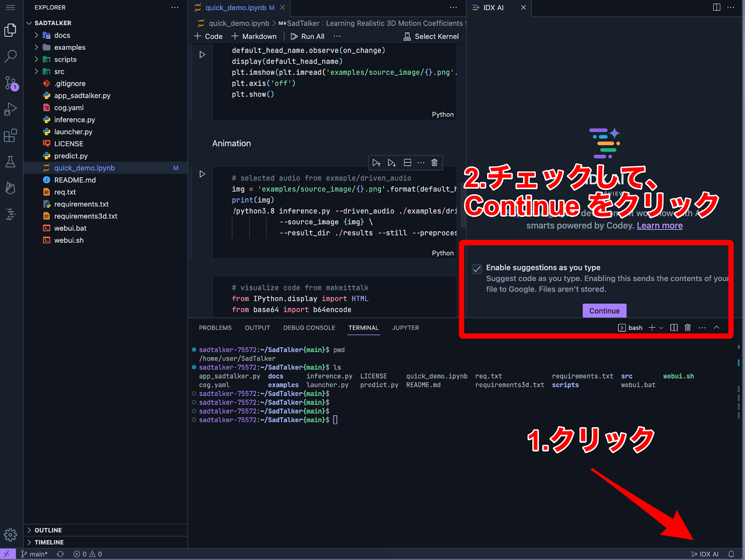Image resolution: width=745 pixels, height=560 pixels.
Task: Open Explorer more actions ellipsis
Action: tap(175, 7)
